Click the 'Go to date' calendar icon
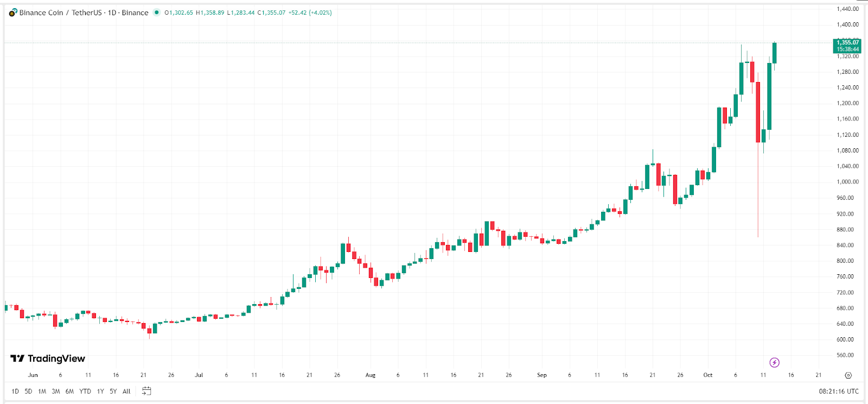This screenshot has width=868, height=404. click(x=145, y=390)
